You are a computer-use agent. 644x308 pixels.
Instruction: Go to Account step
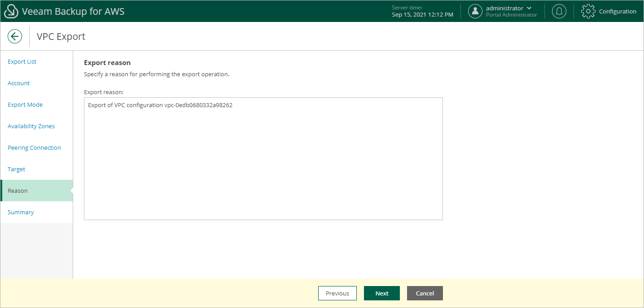tap(19, 83)
